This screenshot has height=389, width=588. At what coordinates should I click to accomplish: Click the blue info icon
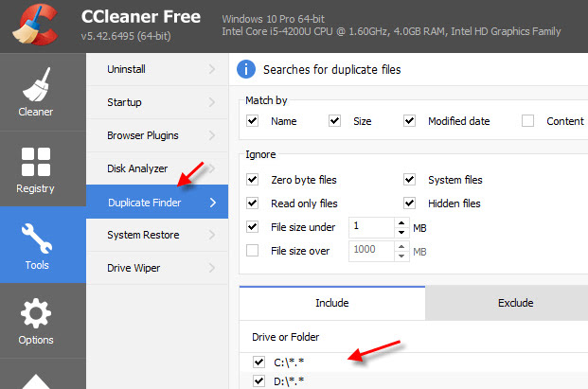[x=246, y=69]
